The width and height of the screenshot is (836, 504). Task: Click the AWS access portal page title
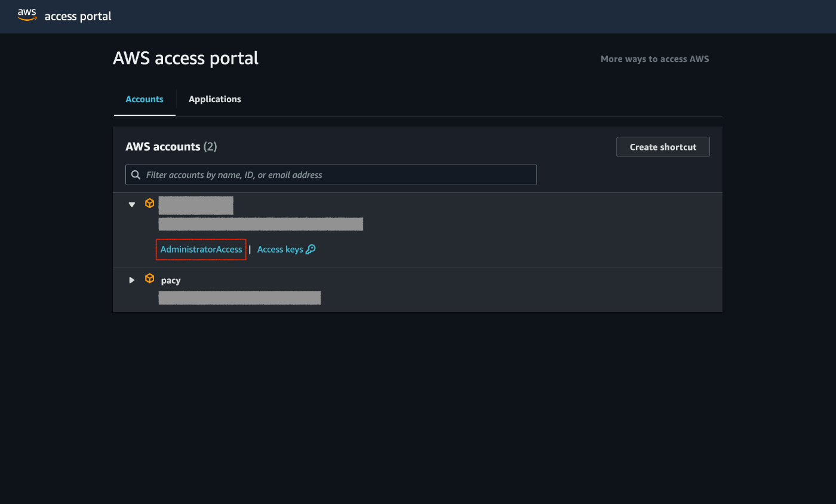tap(186, 58)
